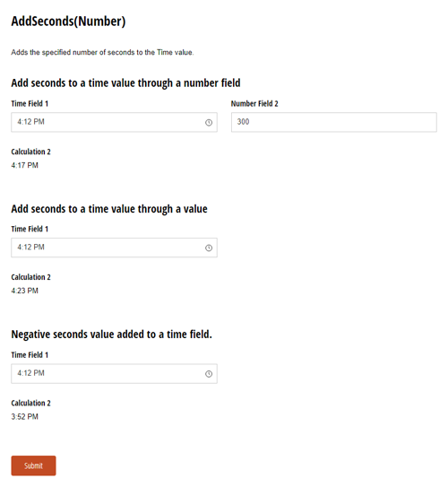448x487 pixels.
Task: Click the Time Field 1 label in first section
Action: (30, 103)
